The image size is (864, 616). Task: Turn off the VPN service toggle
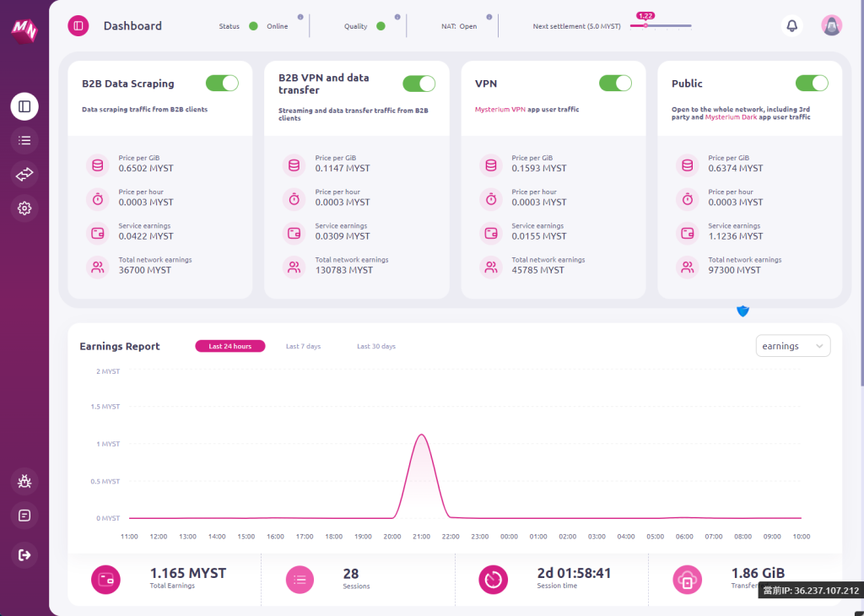pyautogui.click(x=615, y=84)
